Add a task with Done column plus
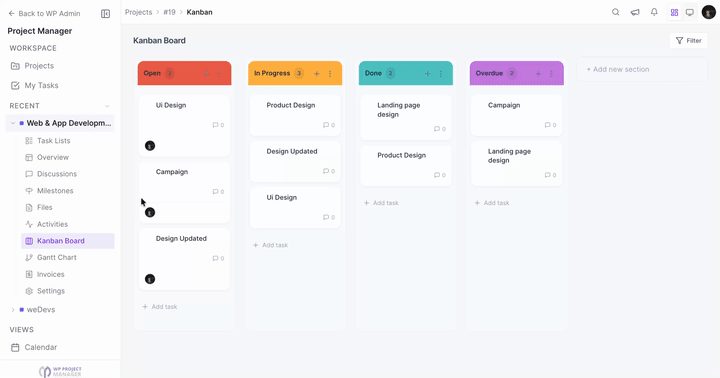Image resolution: width=720 pixels, height=378 pixels. [427, 73]
